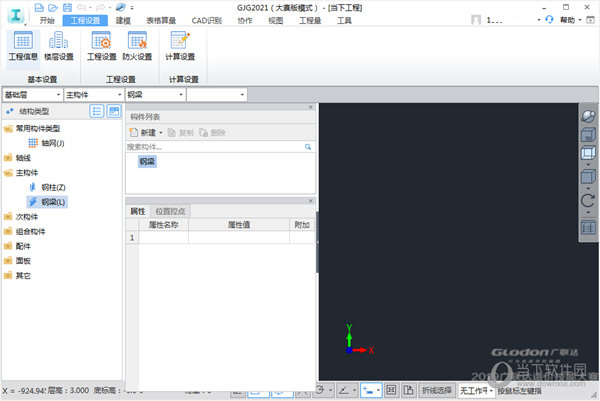Viewport: 600px width, 401px height.
Task: Click 折线选择 button in status bar
Action: (x=437, y=391)
